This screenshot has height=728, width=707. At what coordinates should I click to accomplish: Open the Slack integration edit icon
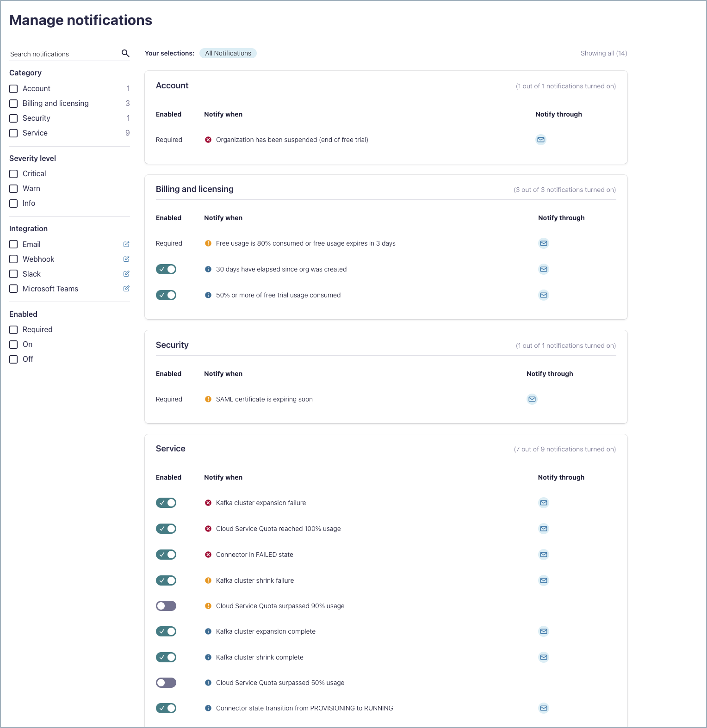126,274
